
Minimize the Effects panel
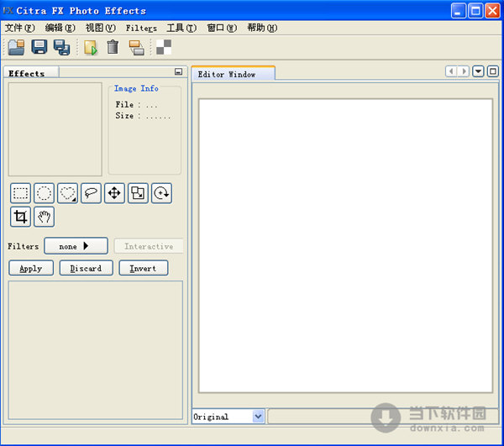(x=178, y=71)
